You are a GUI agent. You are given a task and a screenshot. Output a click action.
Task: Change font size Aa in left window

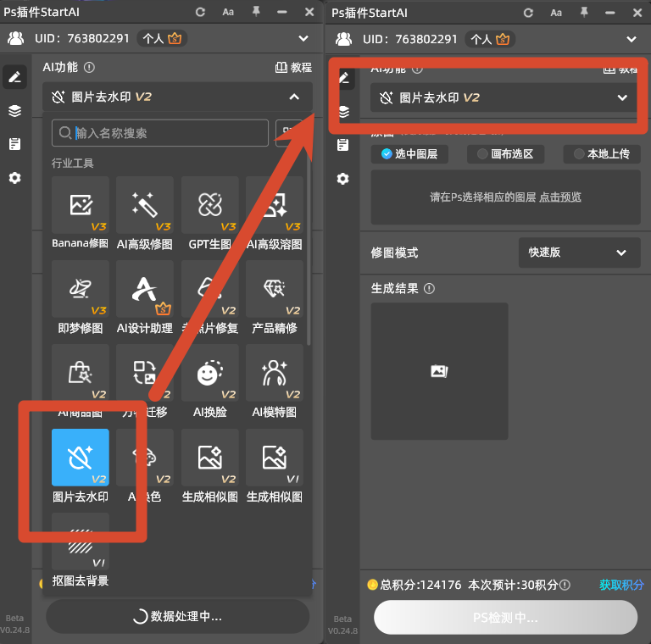point(228,12)
